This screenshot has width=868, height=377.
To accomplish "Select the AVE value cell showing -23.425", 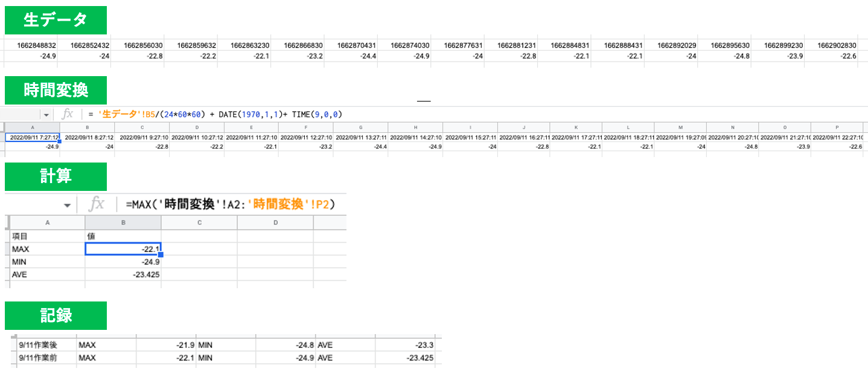I will [123, 274].
